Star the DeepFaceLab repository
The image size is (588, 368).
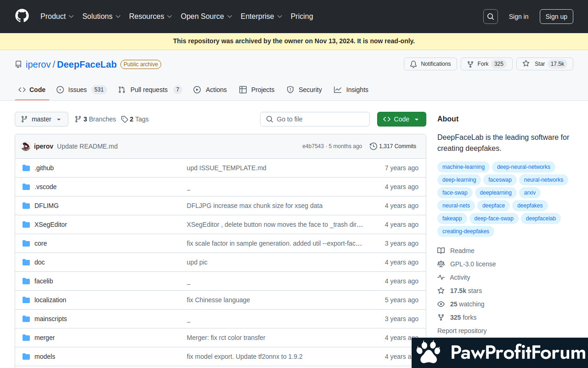545,64
